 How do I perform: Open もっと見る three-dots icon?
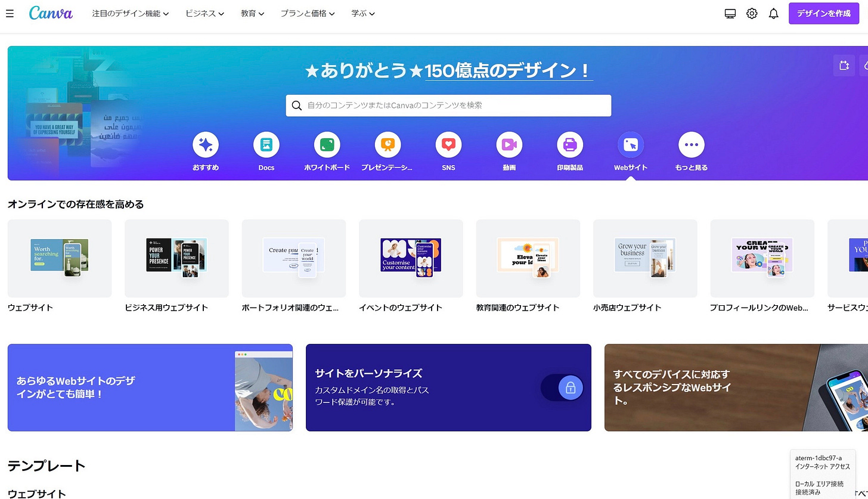click(692, 144)
